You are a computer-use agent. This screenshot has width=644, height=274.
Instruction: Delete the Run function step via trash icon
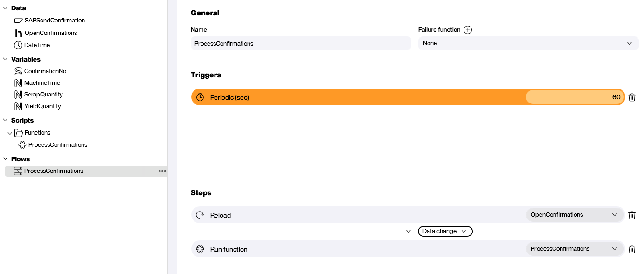(632, 249)
